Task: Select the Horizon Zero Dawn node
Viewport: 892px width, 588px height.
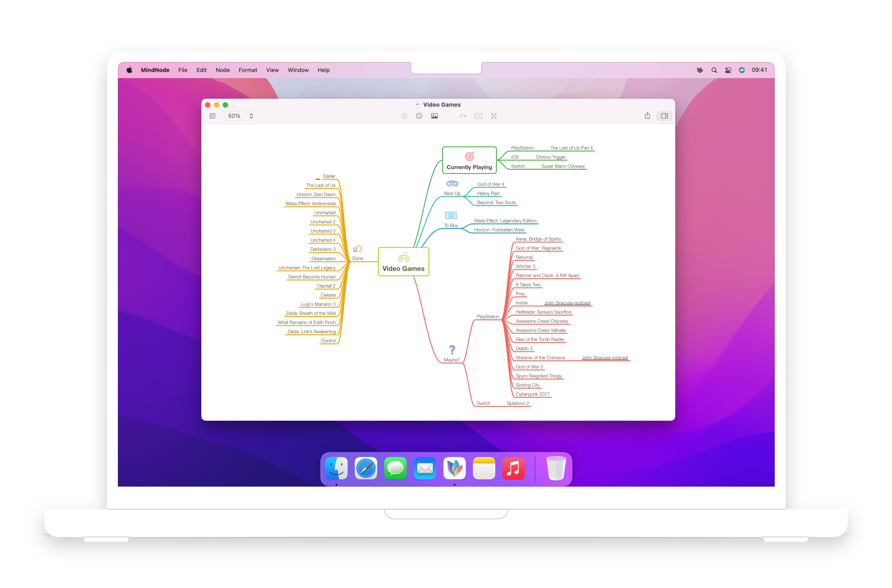Action: click(316, 195)
